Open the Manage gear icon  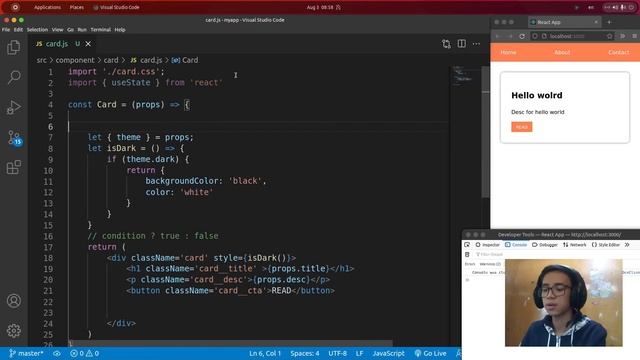[x=13, y=331]
